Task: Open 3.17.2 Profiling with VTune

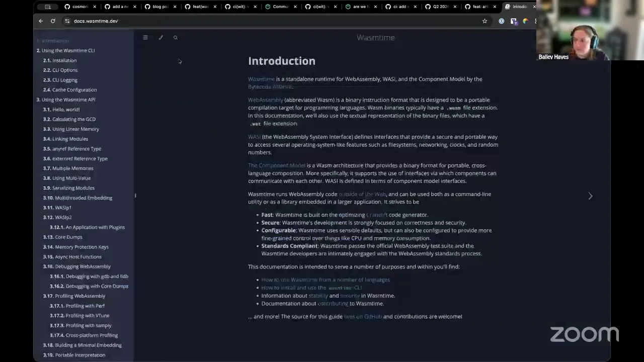Action: tap(79, 316)
